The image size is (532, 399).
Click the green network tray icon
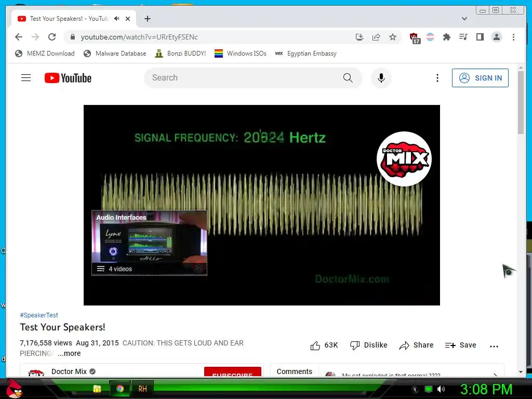click(429, 389)
